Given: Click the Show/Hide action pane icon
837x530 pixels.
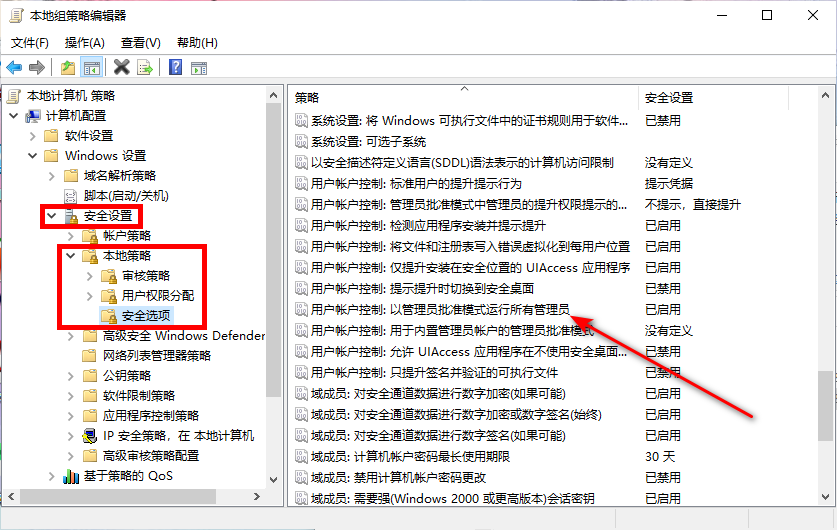Looking at the screenshot, I should [x=199, y=68].
